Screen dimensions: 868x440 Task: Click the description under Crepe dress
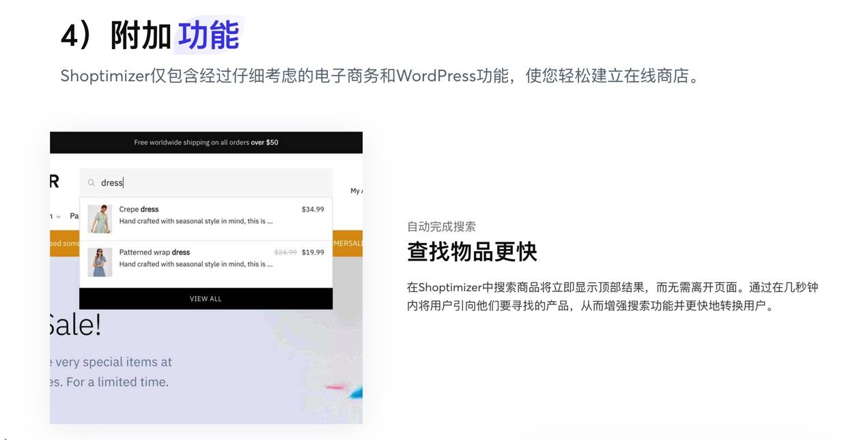click(196, 221)
